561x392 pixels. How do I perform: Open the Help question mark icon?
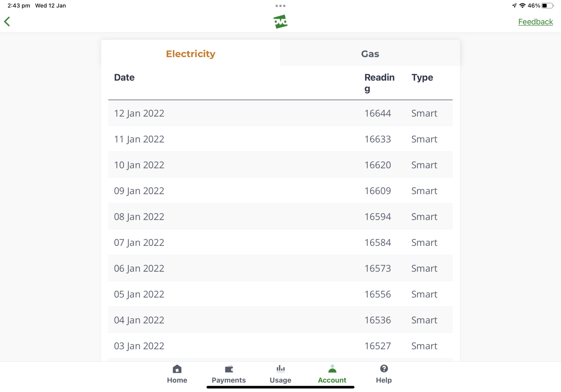(x=384, y=369)
